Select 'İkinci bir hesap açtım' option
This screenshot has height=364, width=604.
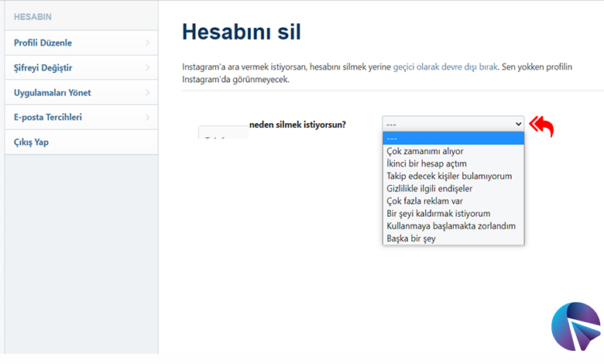(x=427, y=164)
